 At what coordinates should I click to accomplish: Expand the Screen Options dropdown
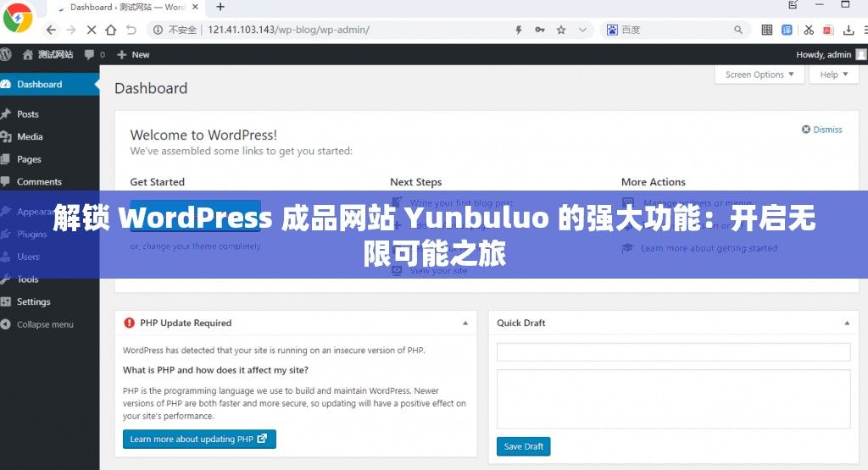tap(759, 75)
